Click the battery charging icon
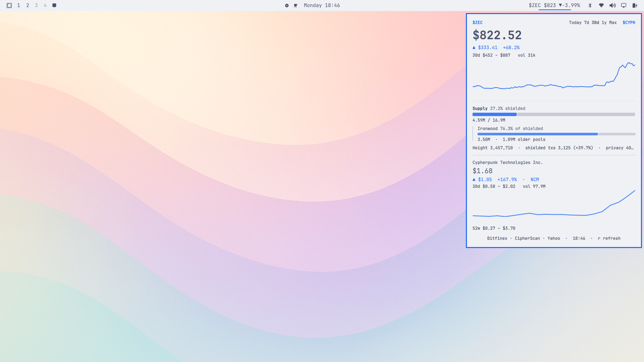644x362 pixels. point(635,5)
